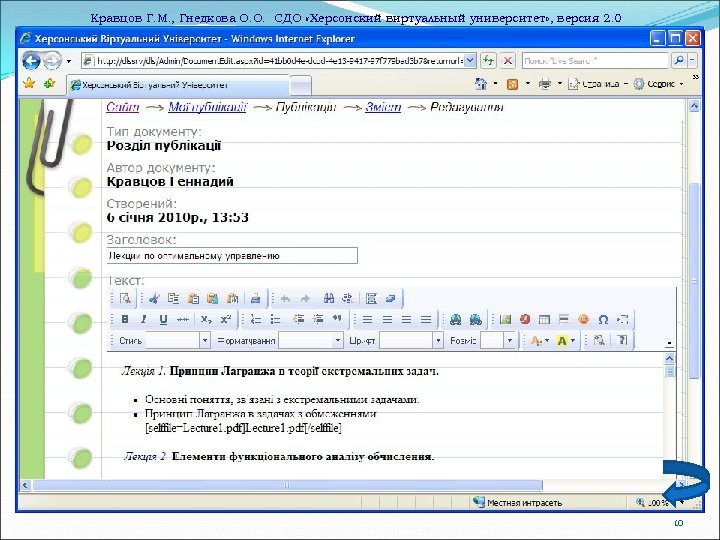Screen dimensions: 720x540
Task: Open the Size dropdown
Action: coord(509,341)
